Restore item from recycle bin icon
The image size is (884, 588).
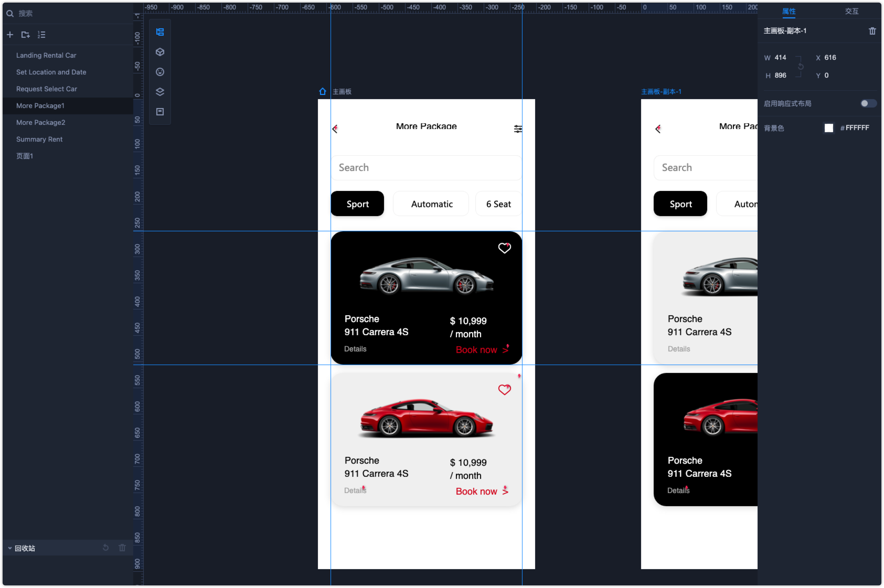[106, 548]
